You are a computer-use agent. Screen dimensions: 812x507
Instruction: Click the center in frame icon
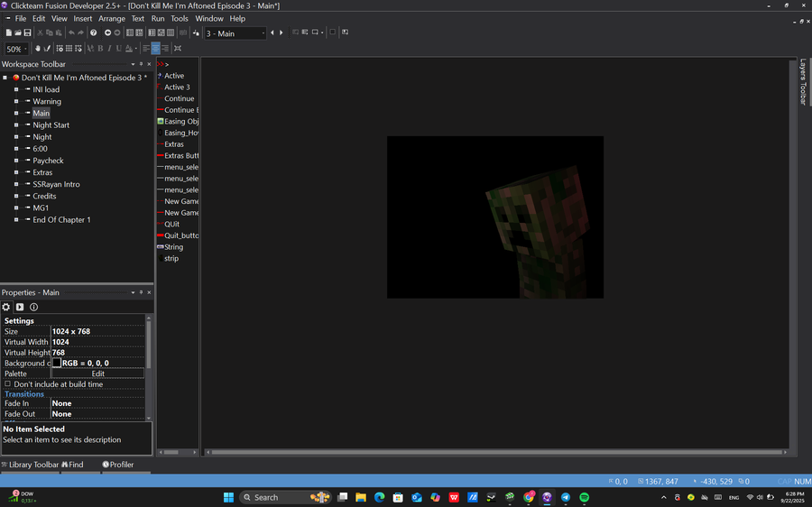click(178, 48)
